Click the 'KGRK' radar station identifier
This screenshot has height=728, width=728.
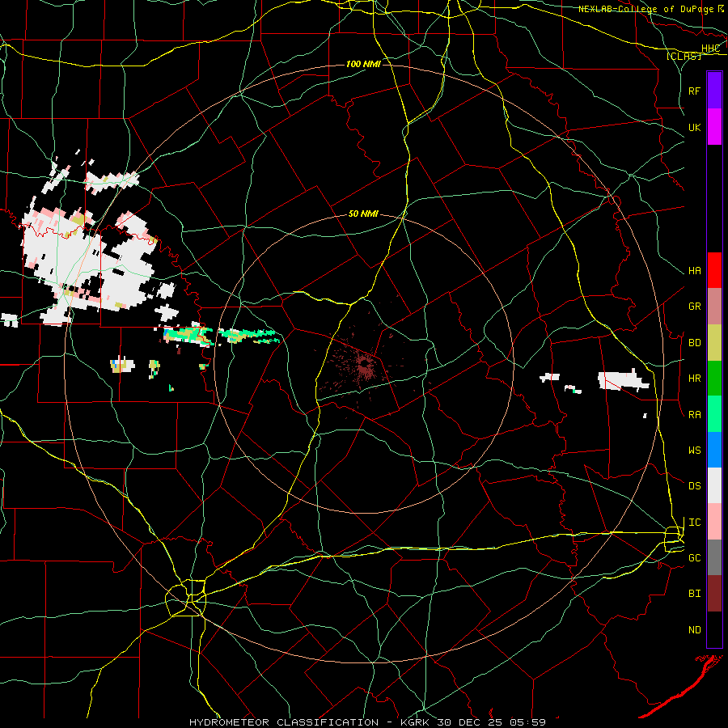(413, 722)
